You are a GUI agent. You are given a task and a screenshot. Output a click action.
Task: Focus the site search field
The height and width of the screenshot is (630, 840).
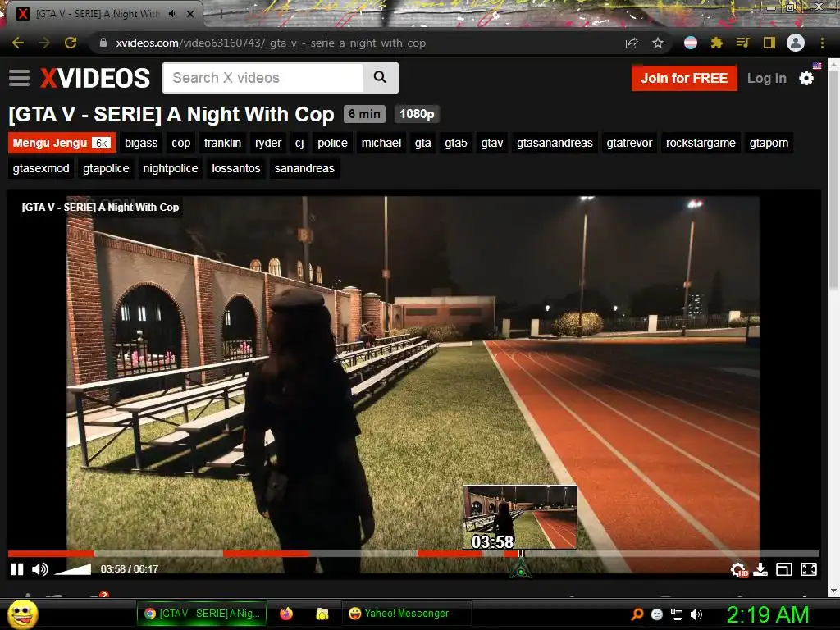point(262,78)
